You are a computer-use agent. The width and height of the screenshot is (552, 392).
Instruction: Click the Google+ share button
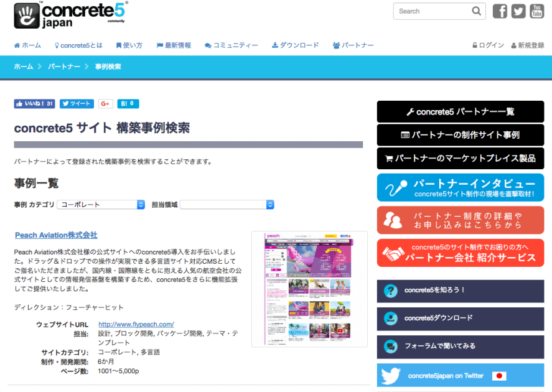105,104
